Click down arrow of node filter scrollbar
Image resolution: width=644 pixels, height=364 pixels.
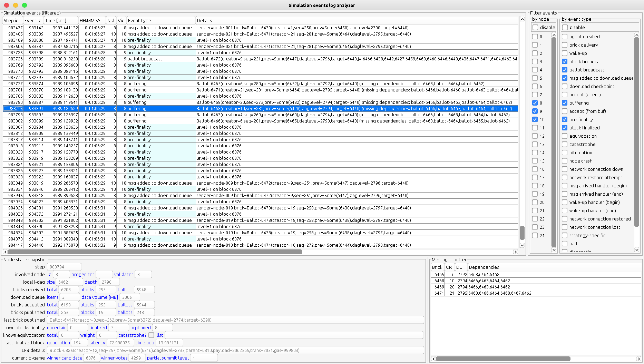(554, 250)
